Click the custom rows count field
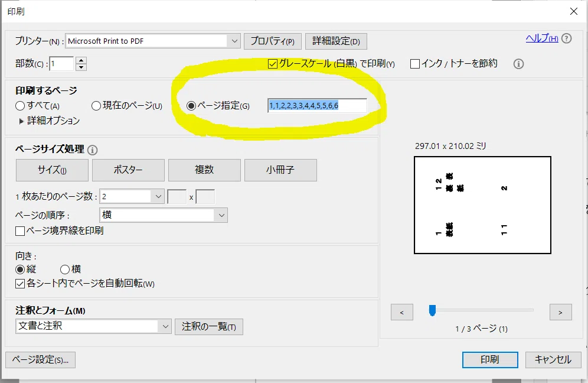Image resolution: width=588 pixels, height=383 pixels. pos(205,197)
